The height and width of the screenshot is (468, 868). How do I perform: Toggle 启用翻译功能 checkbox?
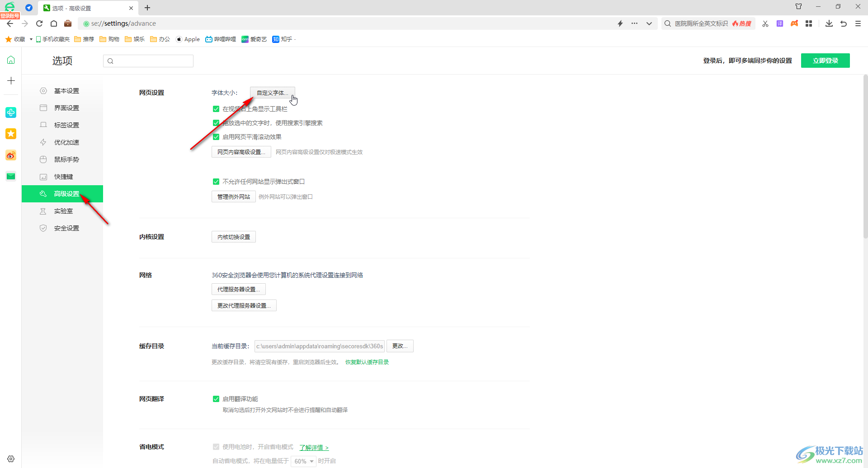pos(216,399)
